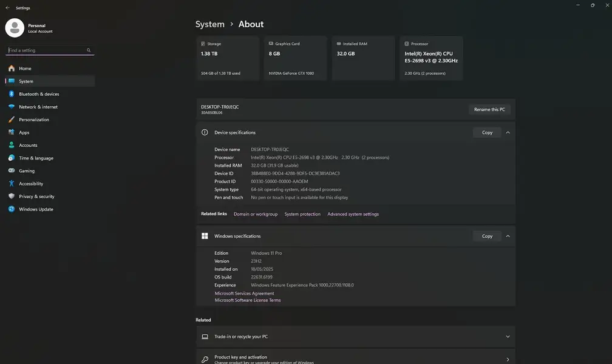
Task: Open Home in the sidebar
Action: 50,69
